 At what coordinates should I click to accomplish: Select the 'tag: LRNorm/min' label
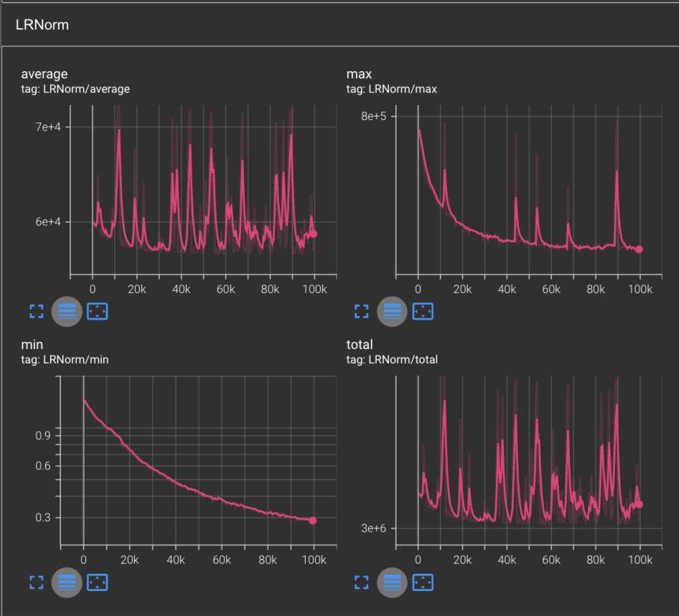tap(65, 360)
